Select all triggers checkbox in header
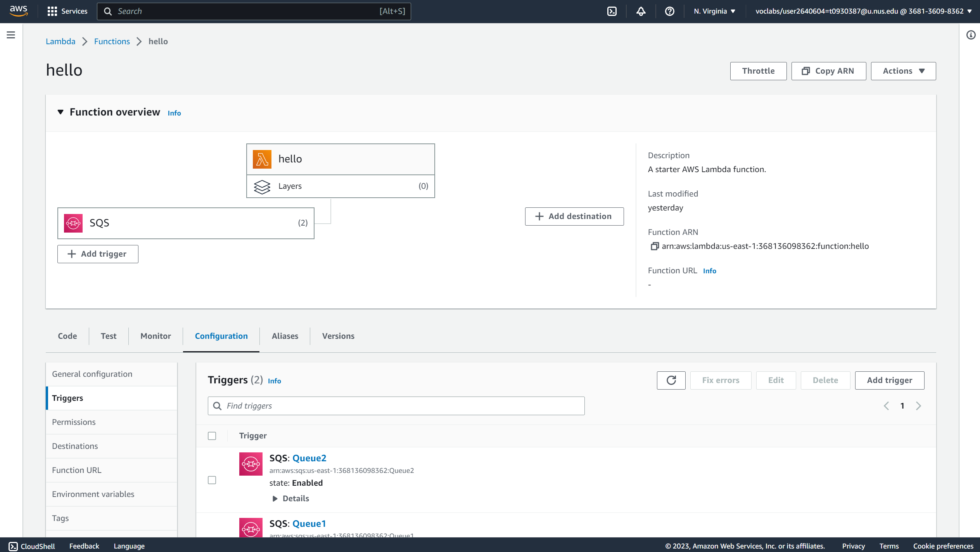This screenshot has height=552, width=980. tap(212, 436)
